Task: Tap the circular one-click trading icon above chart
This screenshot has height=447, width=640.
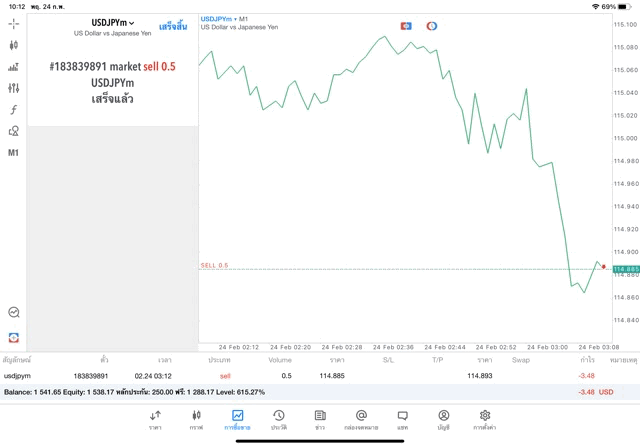Action: click(432, 26)
